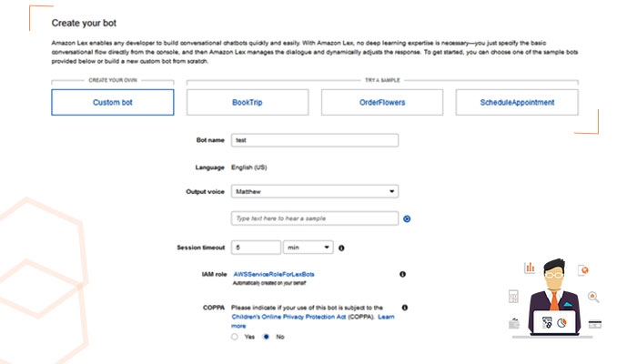
Task: Open the AWSServiceRoleForLexBots link
Action: (x=275, y=273)
